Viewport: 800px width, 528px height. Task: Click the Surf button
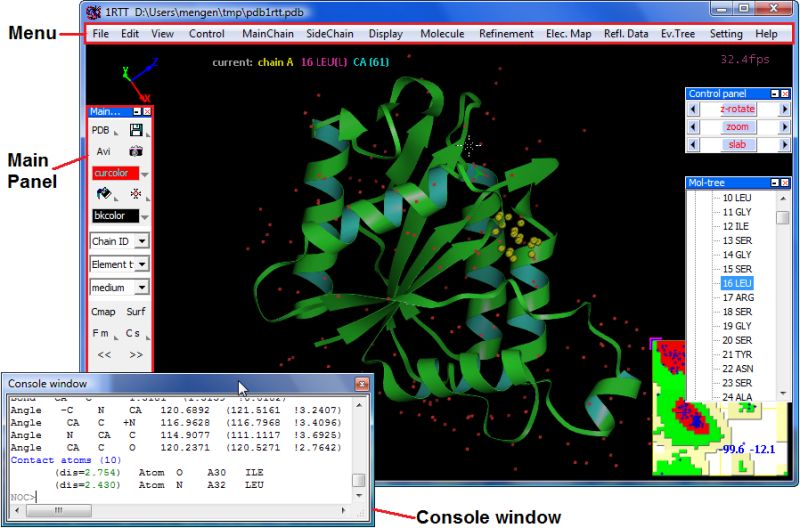point(136,312)
